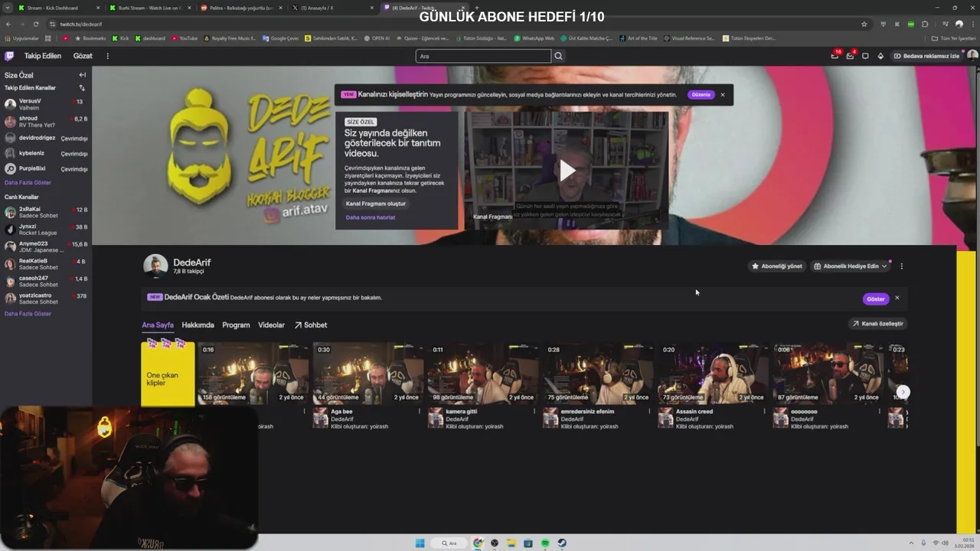Play the channel trailer video

click(567, 170)
